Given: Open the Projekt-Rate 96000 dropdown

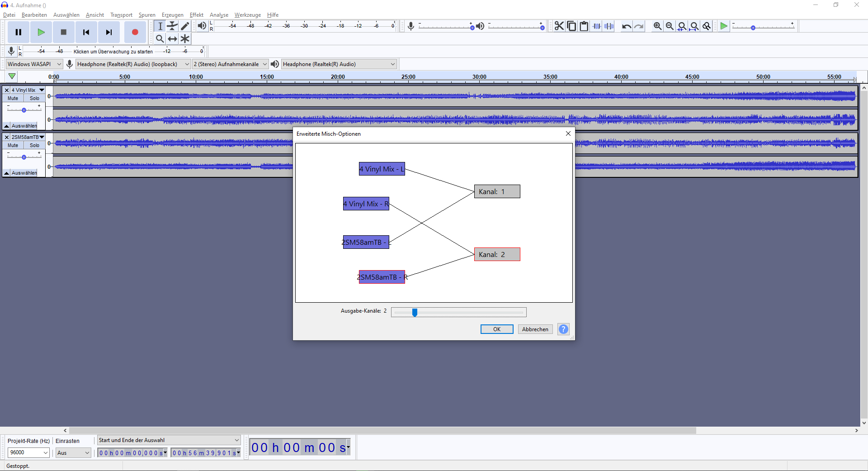Looking at the screenshot, I should pyautogui.click(x=28, y=452).
